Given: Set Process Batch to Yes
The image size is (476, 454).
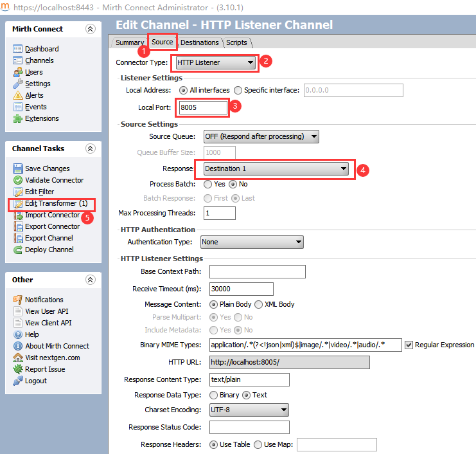Looking at the screenshot, I should click(207, 184).
